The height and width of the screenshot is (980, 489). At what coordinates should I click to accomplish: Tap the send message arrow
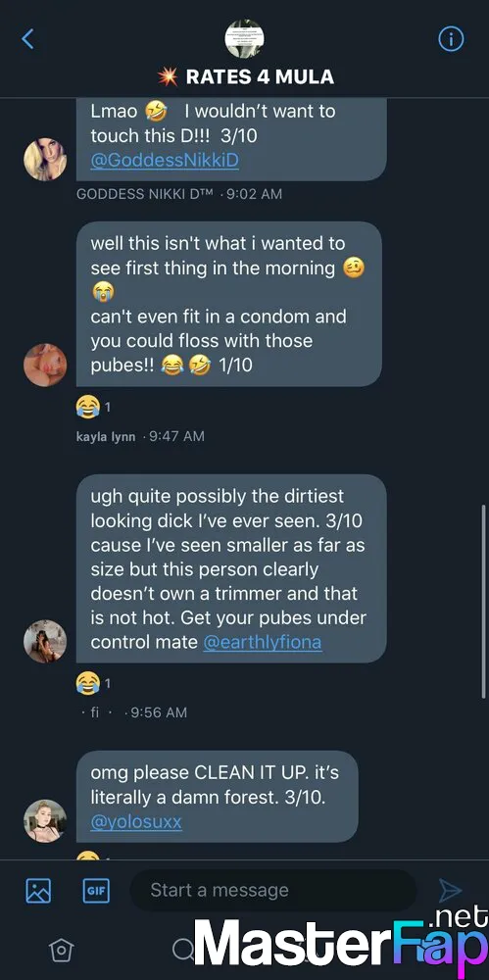coord(450,890)
